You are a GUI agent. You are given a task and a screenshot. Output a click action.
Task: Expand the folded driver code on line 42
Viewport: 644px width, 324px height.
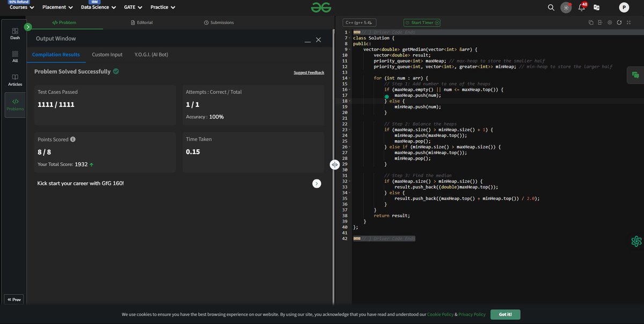click(356, 239)
